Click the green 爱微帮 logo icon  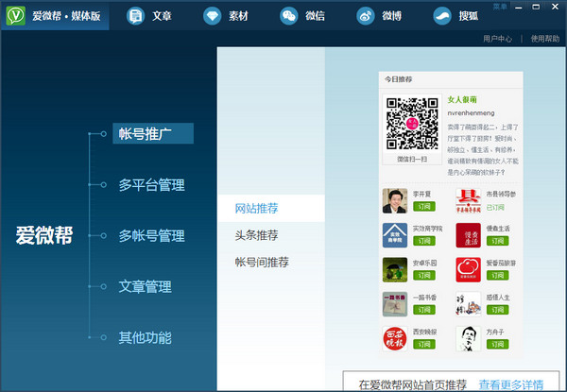(15, 15)
